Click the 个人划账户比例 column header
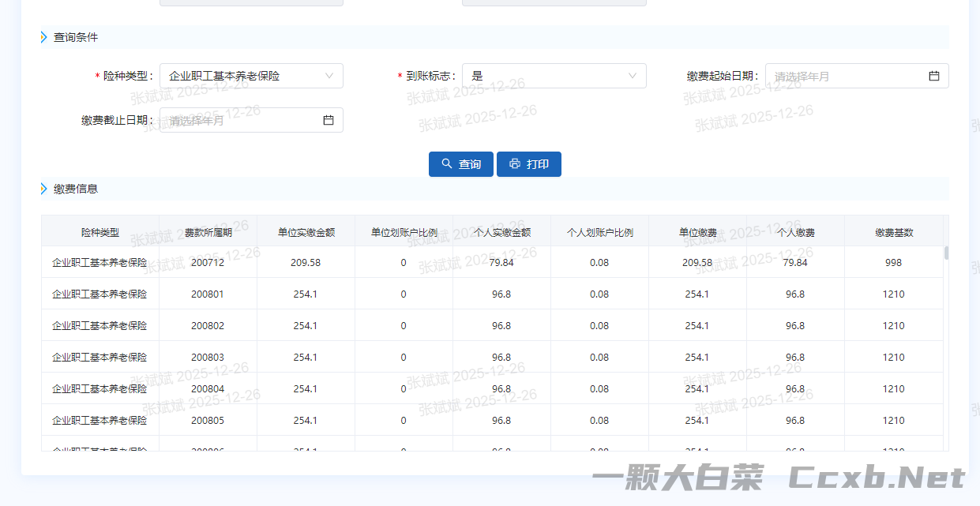This screenshot has width=980, height=506. coord(599,233)
